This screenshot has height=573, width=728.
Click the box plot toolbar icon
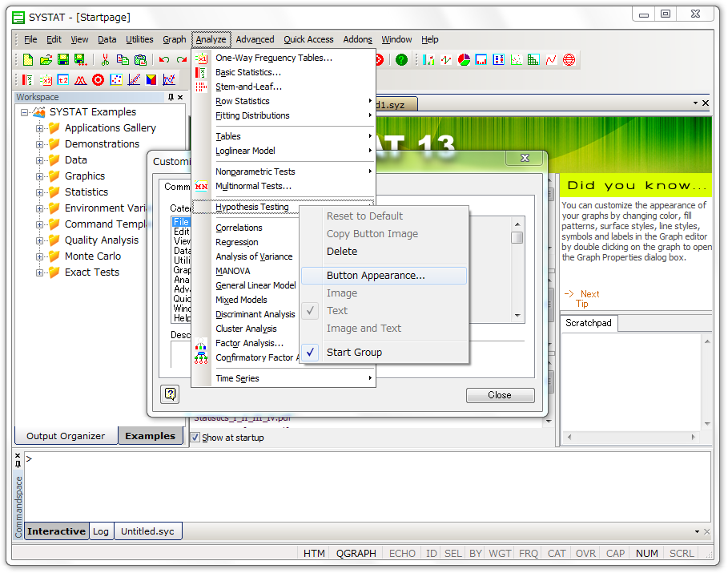coord(499,59)
